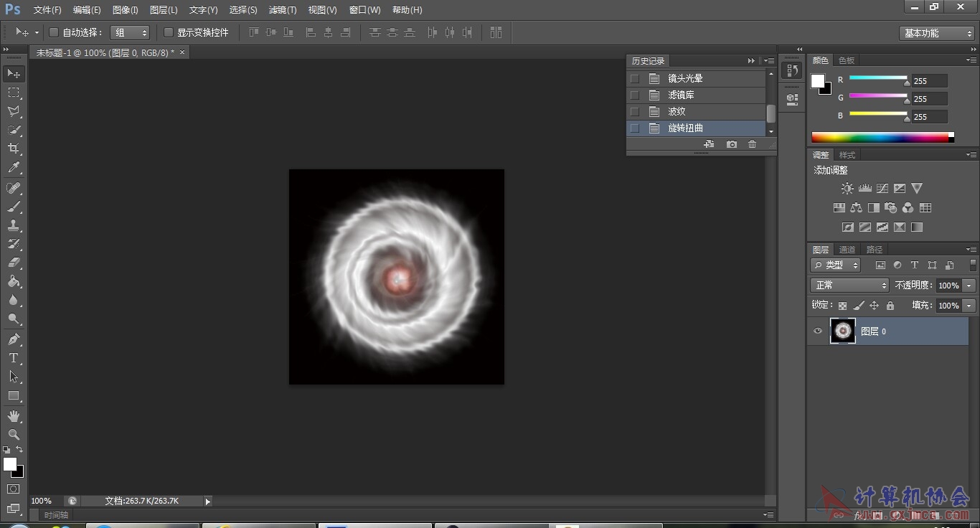Select the Eyedropper tool
Image resolution: width=980 pixels, height=528 pixels.
click(14, 168)
